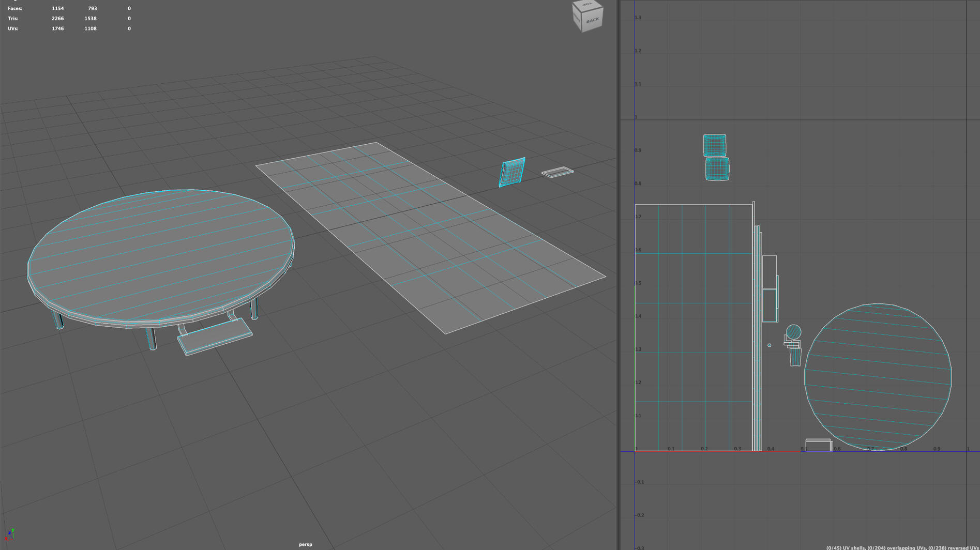The height and width of the screenshot is (550, 980).
Task: Click the blue Z axis of the view gizmo
Action: (x=10, y=533)
